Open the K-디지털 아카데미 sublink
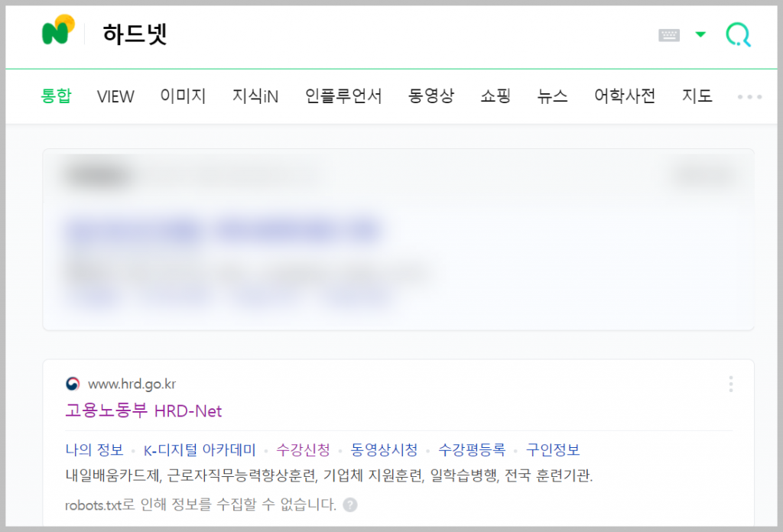783x532 pixels. [200, 449]
